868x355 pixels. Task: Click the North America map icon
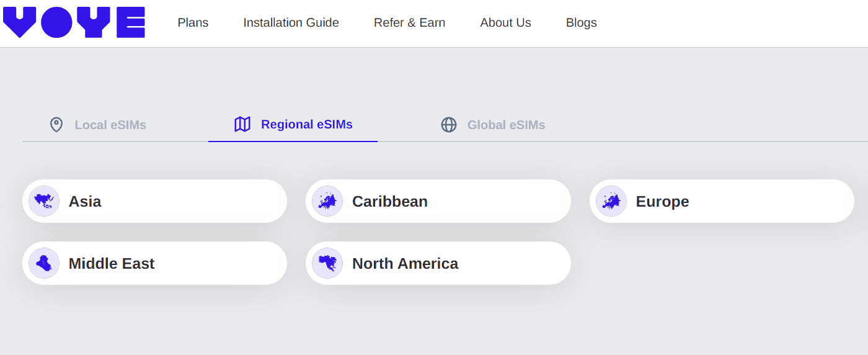[327, 263]
